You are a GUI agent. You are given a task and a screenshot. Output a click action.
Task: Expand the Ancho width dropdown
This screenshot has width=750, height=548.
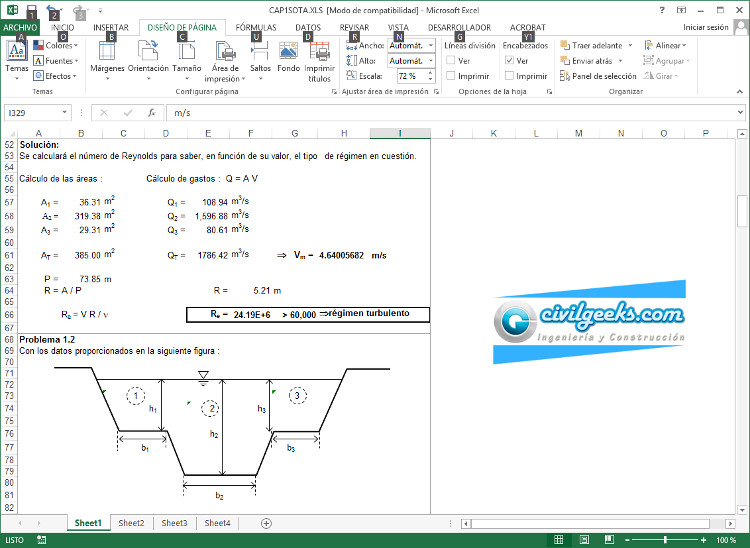(430, 46)
